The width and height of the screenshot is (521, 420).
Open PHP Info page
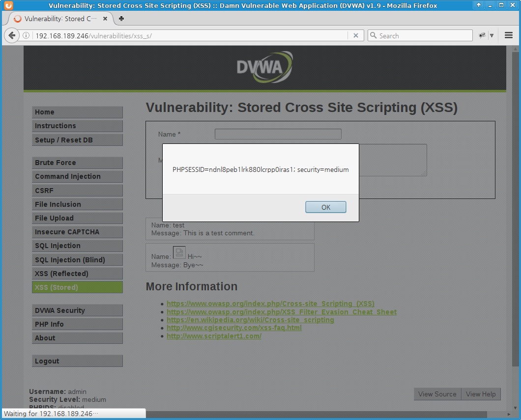[78, 324]
